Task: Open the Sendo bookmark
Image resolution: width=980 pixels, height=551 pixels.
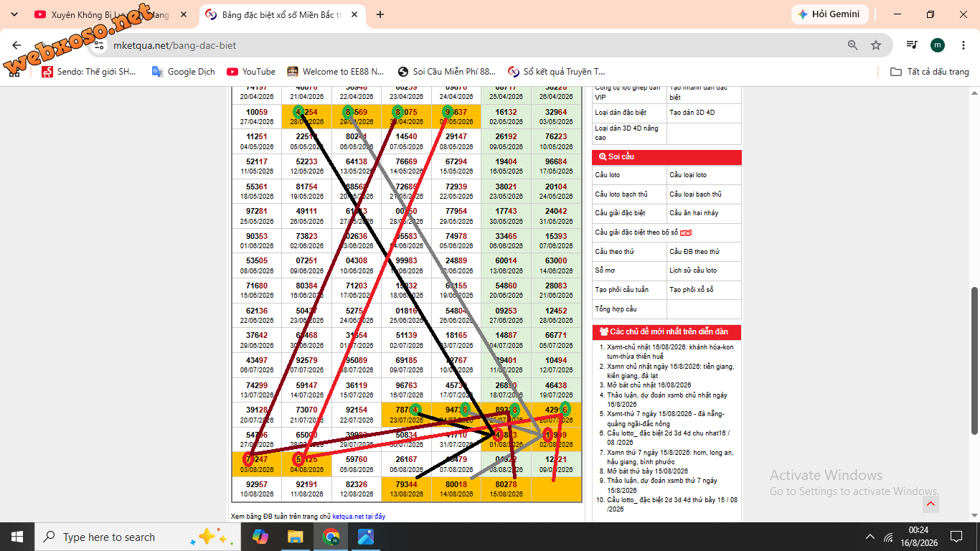Action: (x=89, y=72)
